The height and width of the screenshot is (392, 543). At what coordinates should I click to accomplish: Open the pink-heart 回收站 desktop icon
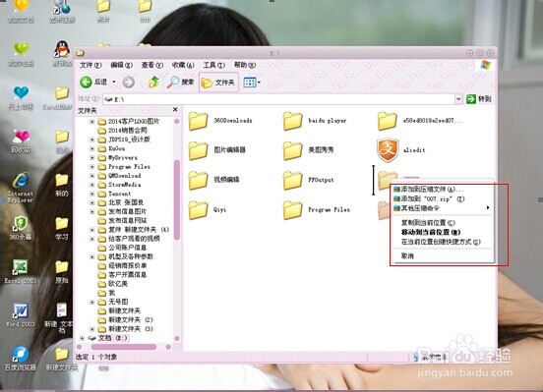point(21,141)
